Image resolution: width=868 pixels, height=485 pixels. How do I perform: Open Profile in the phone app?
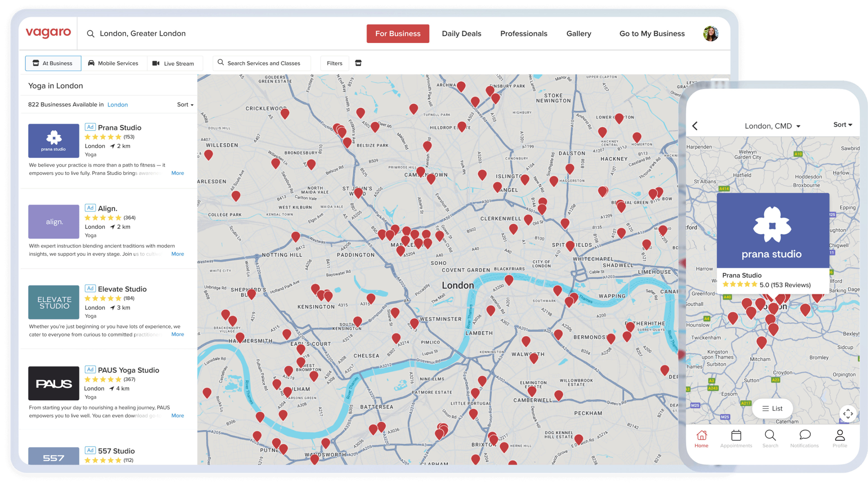[x=840, y=438]
